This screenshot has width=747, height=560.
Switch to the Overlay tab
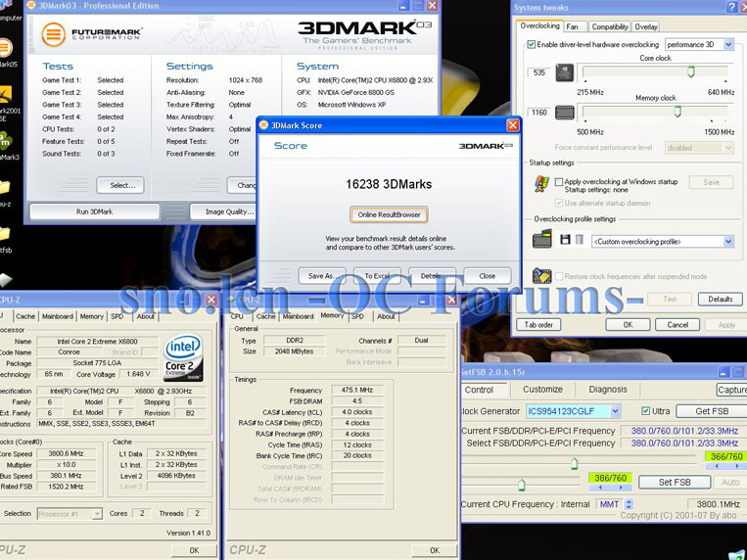pos(646,26)
